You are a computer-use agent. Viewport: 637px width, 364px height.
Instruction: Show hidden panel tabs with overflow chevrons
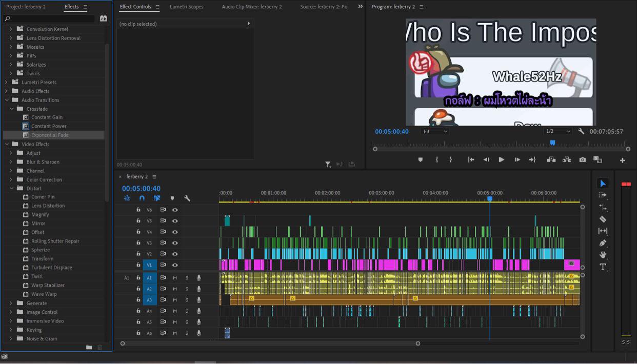pyautogui.click(x=360, y=7)
